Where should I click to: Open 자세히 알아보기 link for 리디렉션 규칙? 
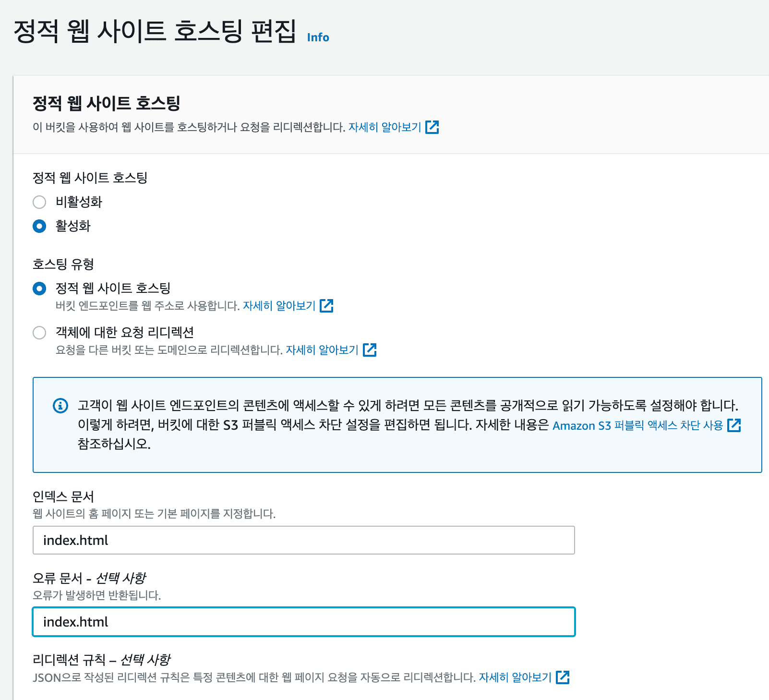(515, 677)
